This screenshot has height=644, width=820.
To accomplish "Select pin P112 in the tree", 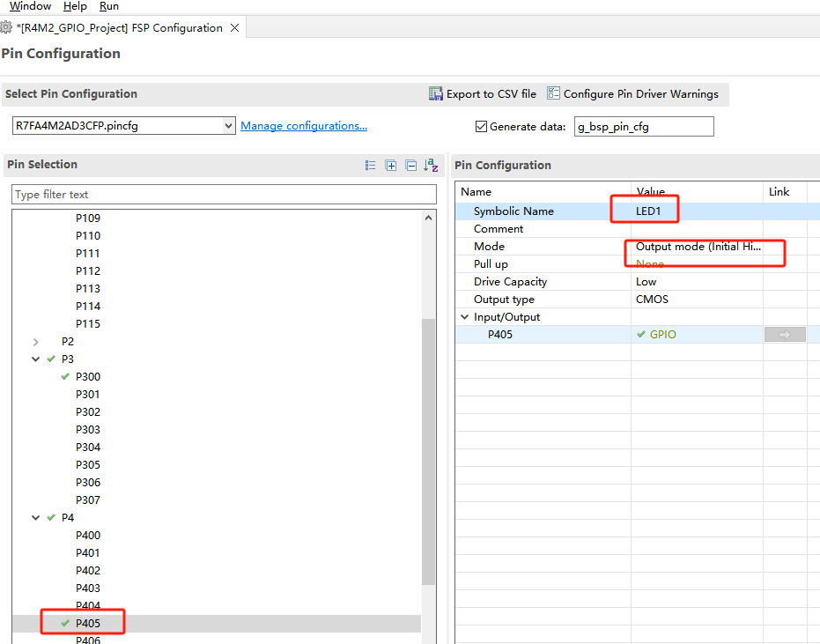I will tap(88, 271).
